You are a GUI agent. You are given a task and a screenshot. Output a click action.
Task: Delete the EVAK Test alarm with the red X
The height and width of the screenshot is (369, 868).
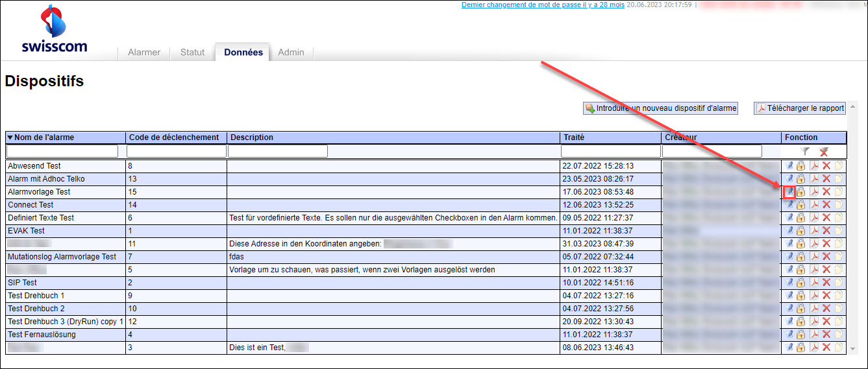click(826, 231)
